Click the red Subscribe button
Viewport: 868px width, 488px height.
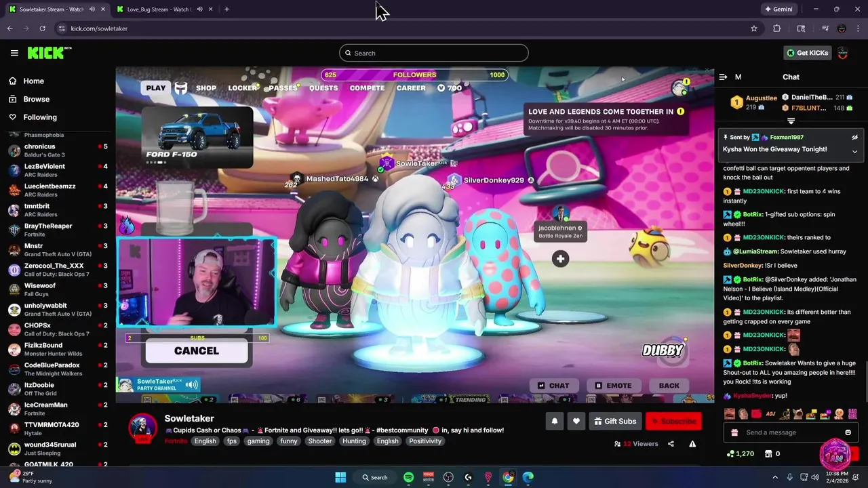coord(673,421)
